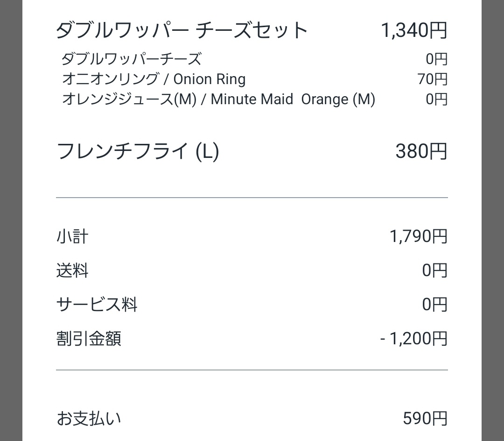Click the 70円 Onion Ring surcharge

pyautogui.click(x=432, y=79)
